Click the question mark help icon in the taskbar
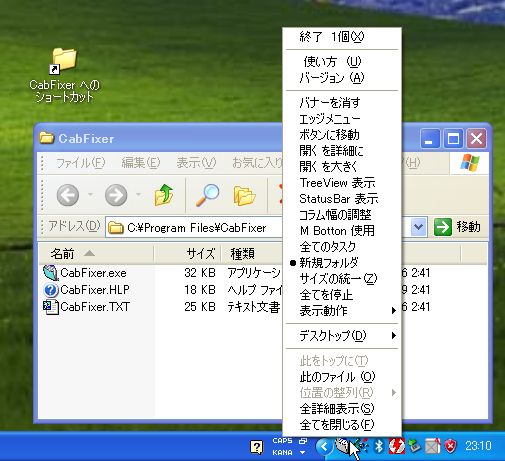The height and width of the screenshot is (461, 505). coord(257,447)
